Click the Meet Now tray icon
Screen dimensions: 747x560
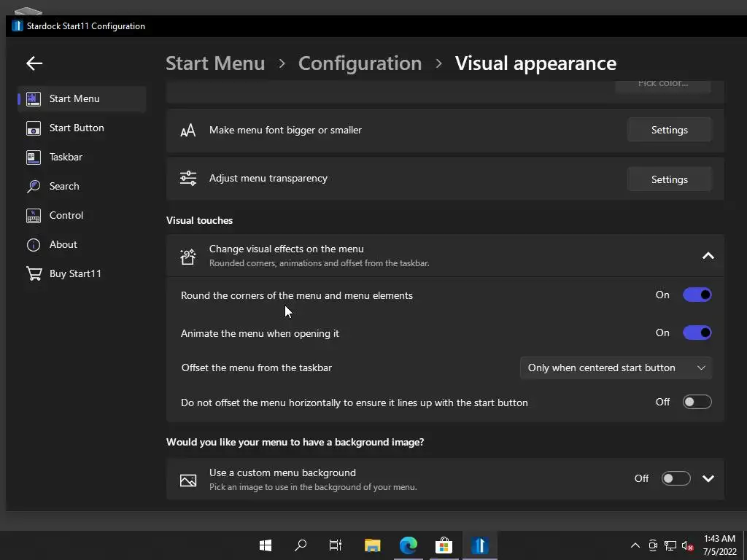click(653, 545)
